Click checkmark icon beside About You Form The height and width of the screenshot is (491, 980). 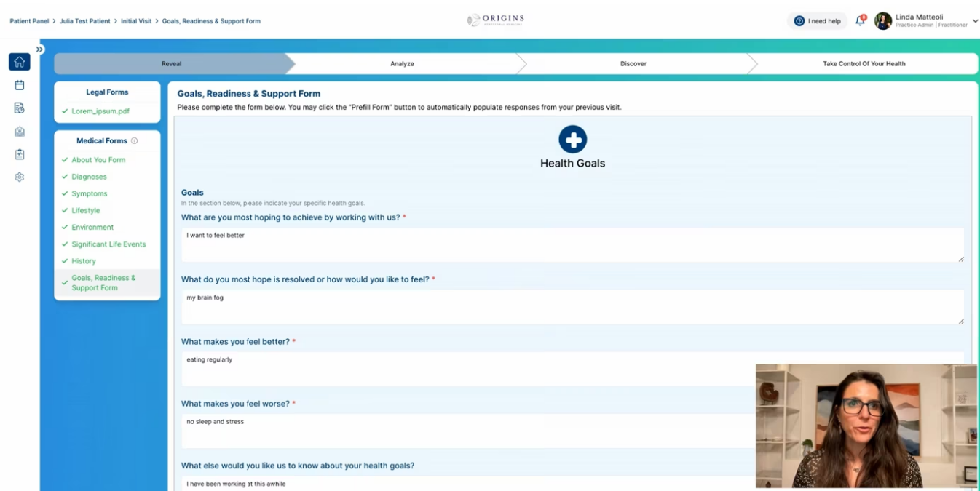65,160
